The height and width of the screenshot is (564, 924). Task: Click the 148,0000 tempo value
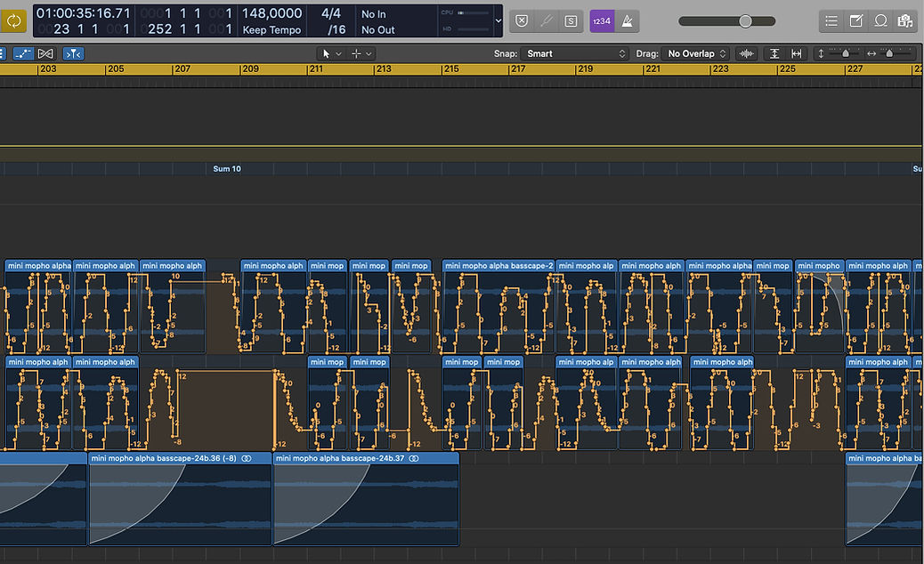coord(272,13)
